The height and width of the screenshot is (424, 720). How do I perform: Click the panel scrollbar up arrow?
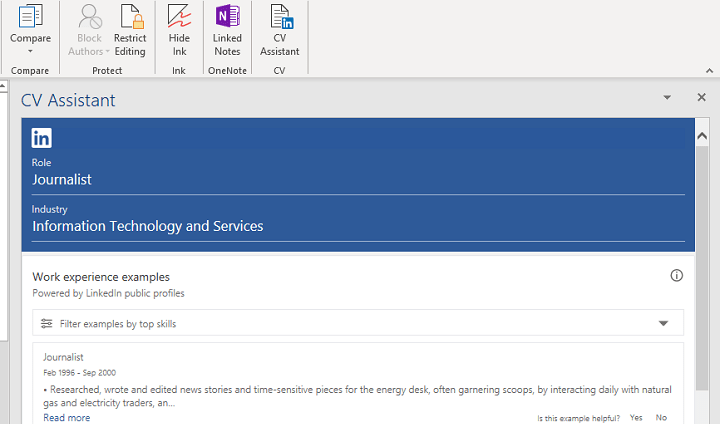(702, 136)
